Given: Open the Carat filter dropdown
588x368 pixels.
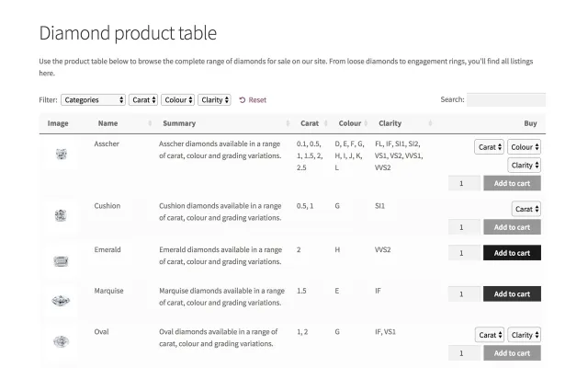Looking at the screenshot, I should [x=143, y=100].
